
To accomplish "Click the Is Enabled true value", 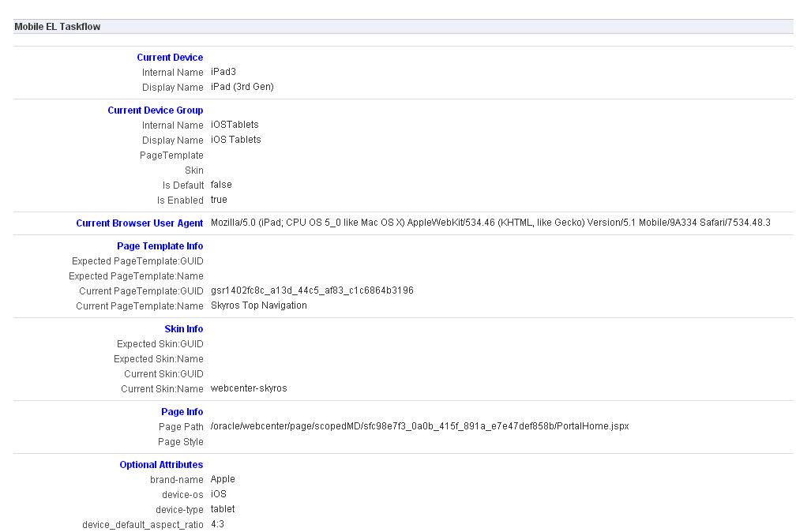I will coord(219,200).
